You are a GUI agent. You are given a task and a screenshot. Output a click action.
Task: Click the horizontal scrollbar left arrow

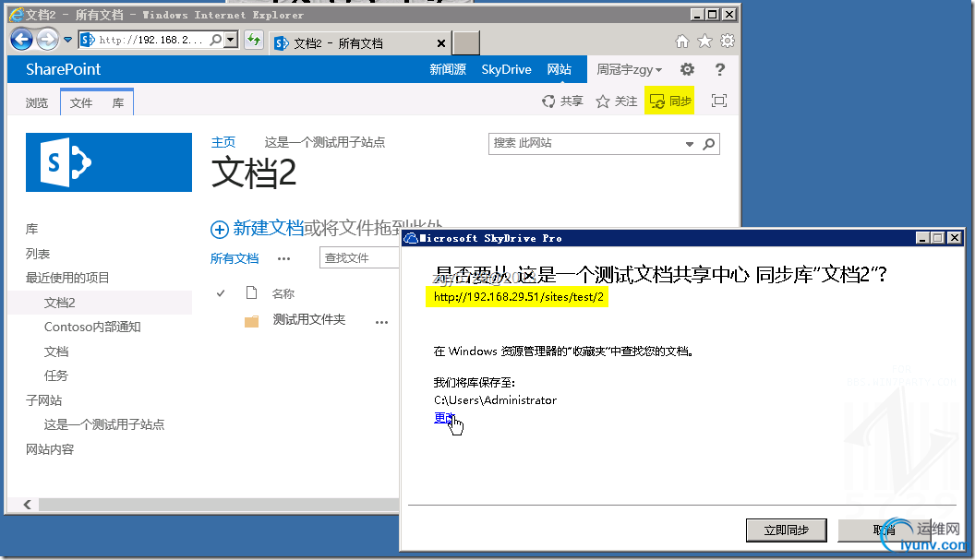pyautogui.click(x=28, y=505)
